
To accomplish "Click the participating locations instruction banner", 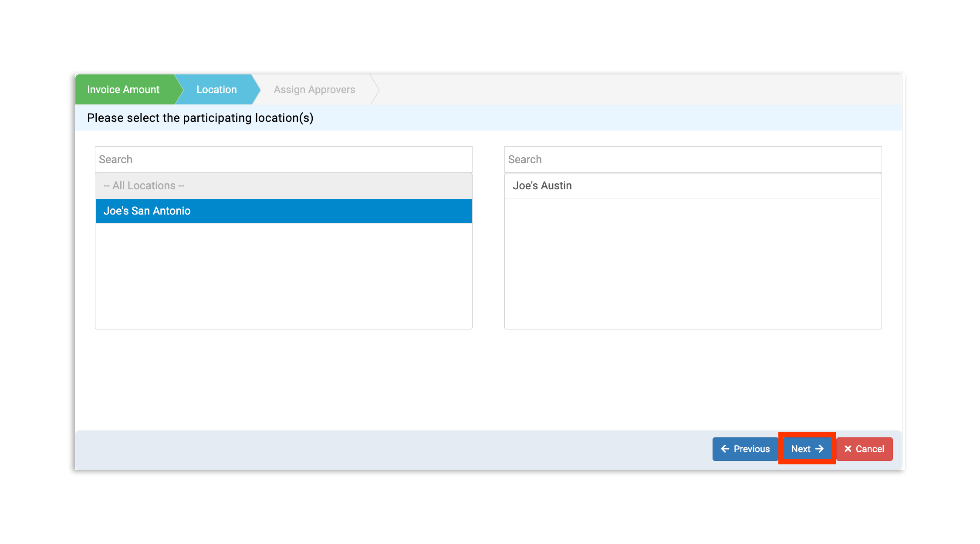I will (x=488, y=118).
